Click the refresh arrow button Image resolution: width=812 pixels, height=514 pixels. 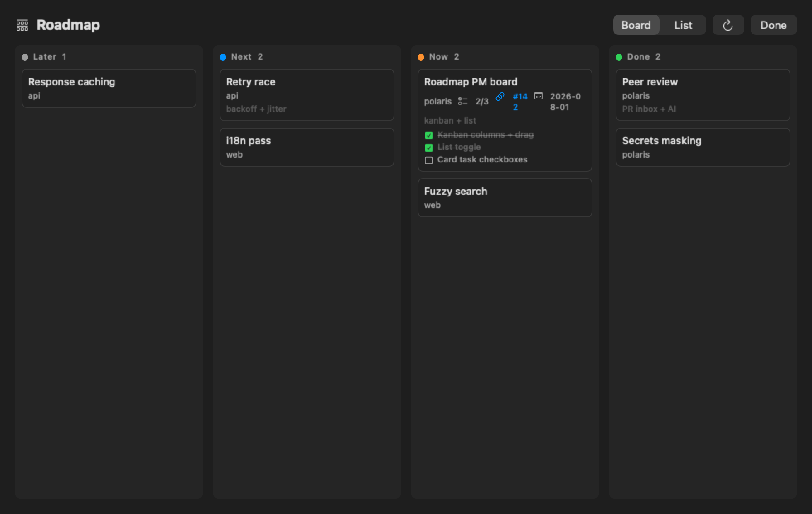point(728,25)
